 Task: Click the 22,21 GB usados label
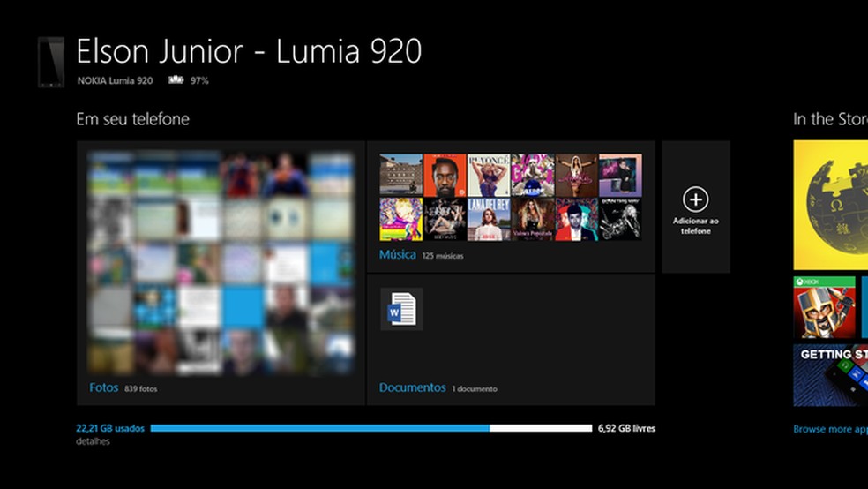point(110,428)
